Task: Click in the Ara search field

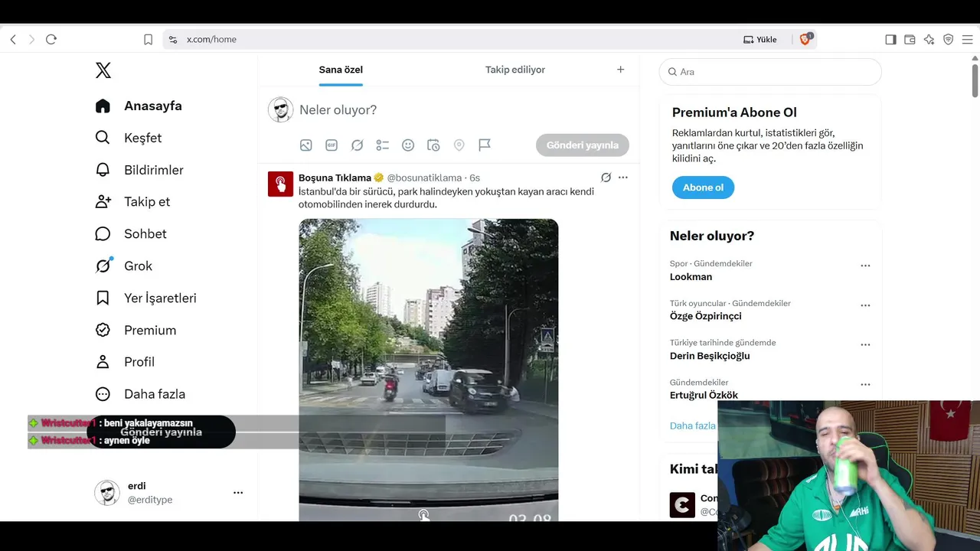Action: click(x=770, y=72)
